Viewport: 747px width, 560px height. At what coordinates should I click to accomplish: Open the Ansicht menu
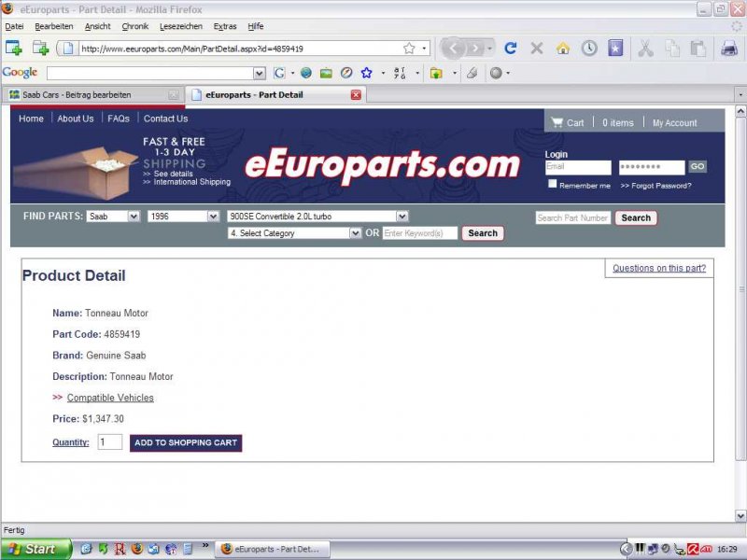98,26
